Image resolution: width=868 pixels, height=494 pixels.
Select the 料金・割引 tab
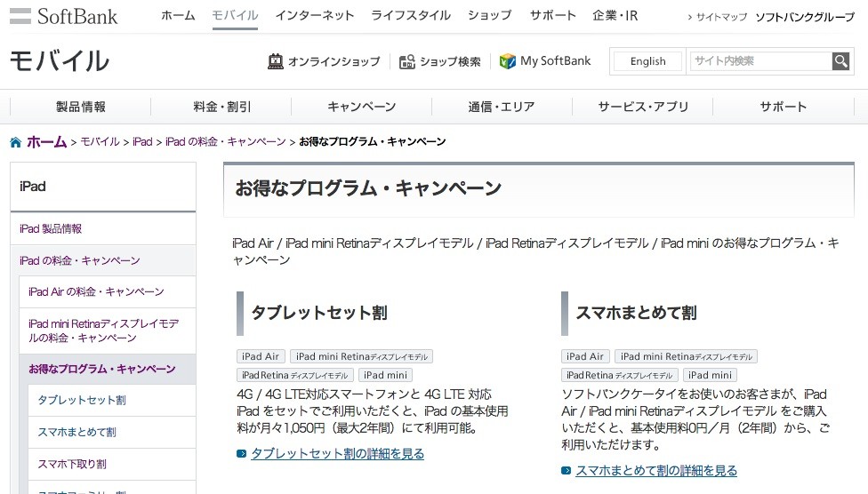221,107
